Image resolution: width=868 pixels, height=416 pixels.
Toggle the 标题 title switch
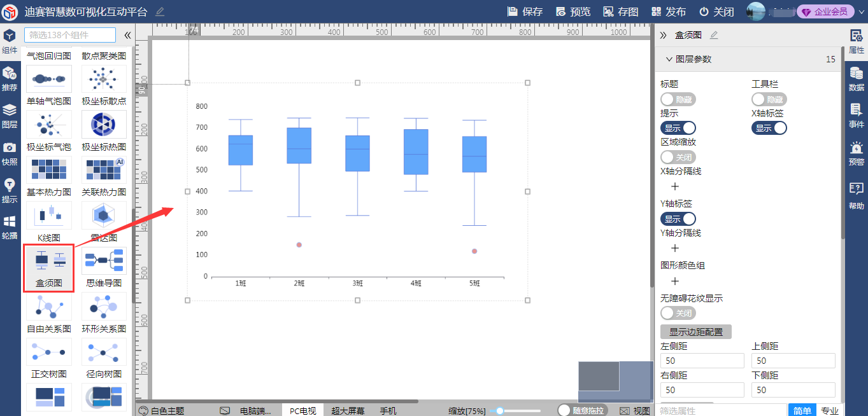[x=678, y=99]
